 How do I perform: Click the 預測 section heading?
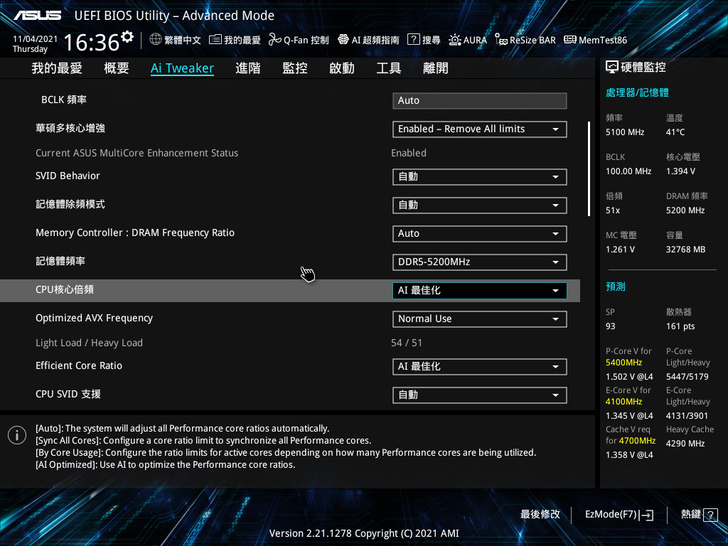(x=615, y=286)
